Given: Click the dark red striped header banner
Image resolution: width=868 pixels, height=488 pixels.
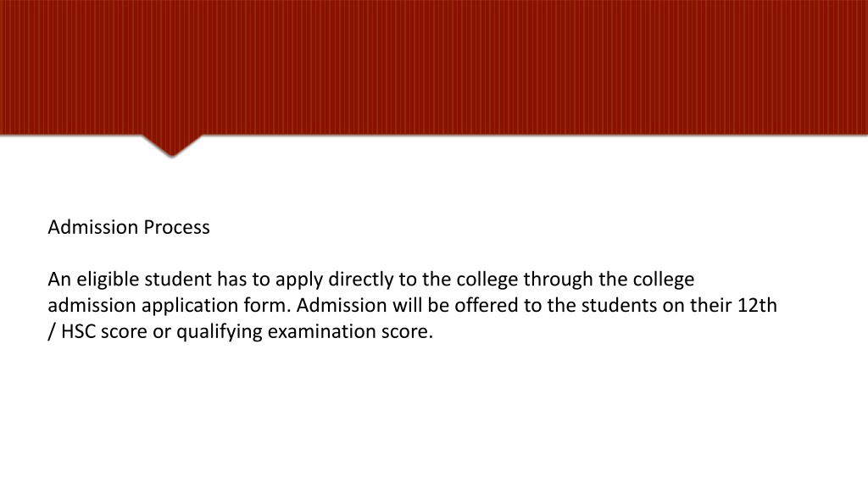Looking at the screenshot, I should tap(434, 67).
